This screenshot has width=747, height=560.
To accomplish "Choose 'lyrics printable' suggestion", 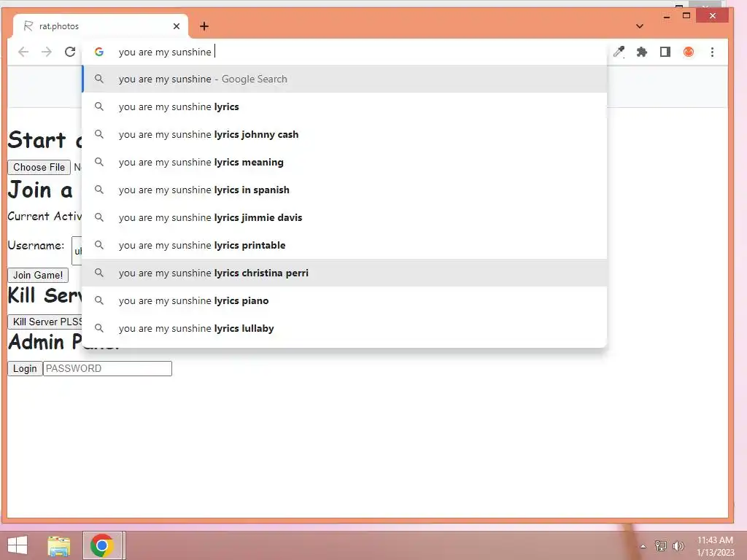I will [x=345, y=245].
